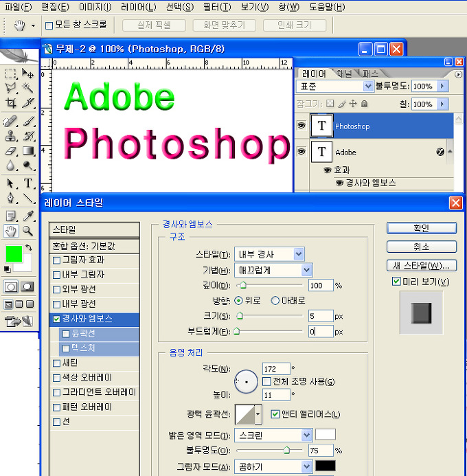Open the 칠 fill arrow in layers panel
Viewport: 467px width, 476px height.
click(x=442, y=104)
